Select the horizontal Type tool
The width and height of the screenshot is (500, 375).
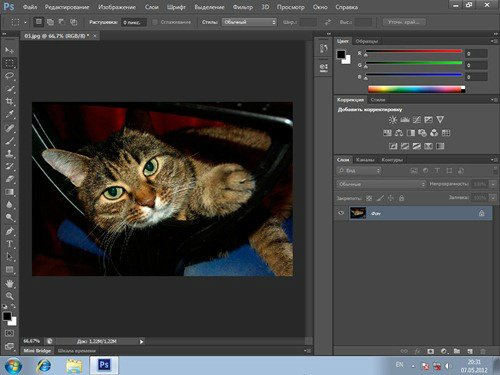coord(9,244)
